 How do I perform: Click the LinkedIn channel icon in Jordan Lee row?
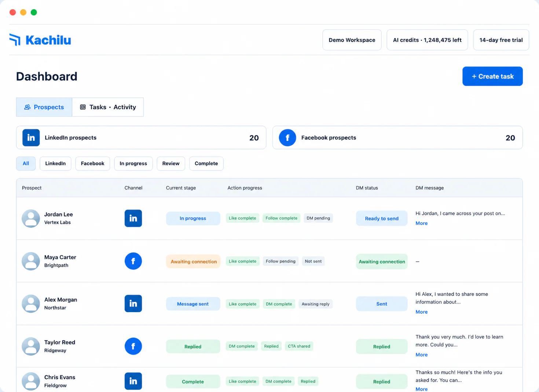(x=133, y=218)
